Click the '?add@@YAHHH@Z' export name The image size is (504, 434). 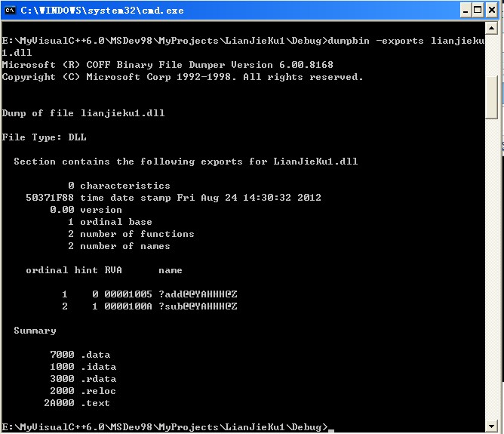pos(198,294)
